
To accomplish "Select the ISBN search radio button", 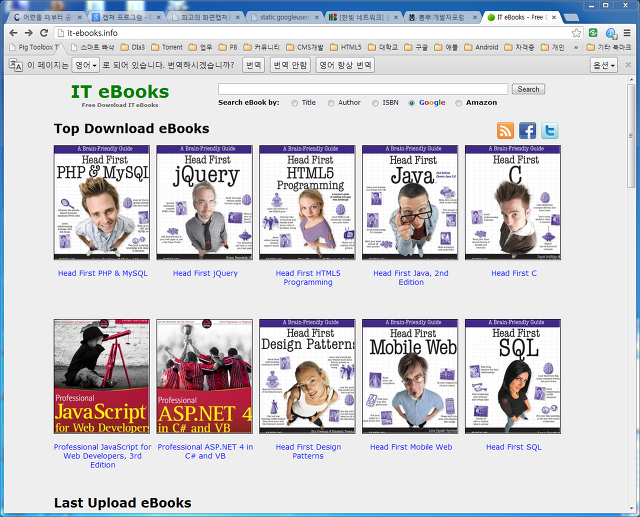I will pos(375,103).
